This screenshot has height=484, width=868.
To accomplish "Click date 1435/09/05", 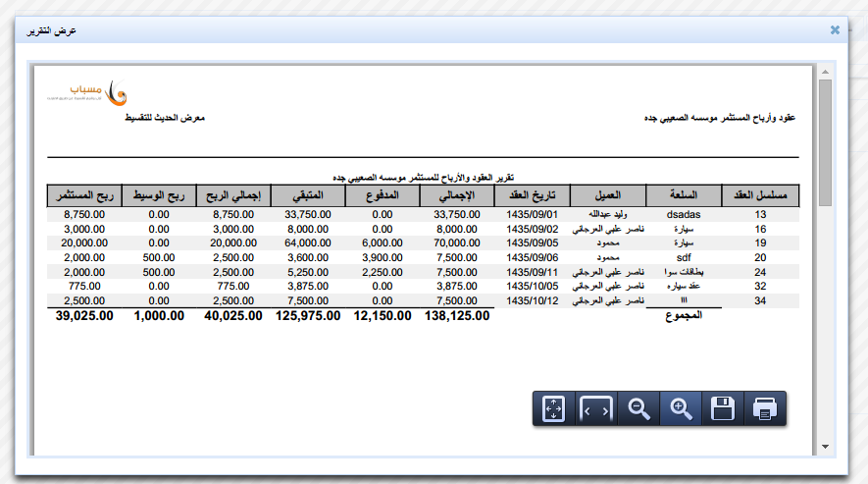I will [532, 242].
